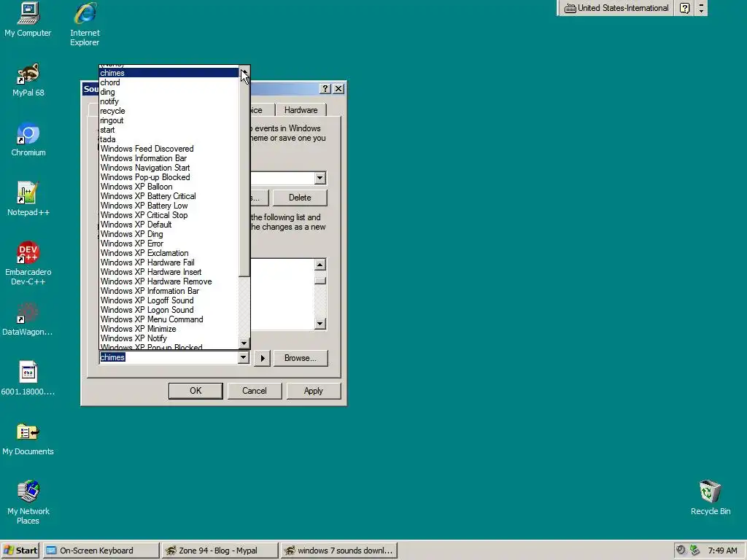Select the Recycle Bin icon
This screenshot has width=747, height=560.
tap(711, 497)
